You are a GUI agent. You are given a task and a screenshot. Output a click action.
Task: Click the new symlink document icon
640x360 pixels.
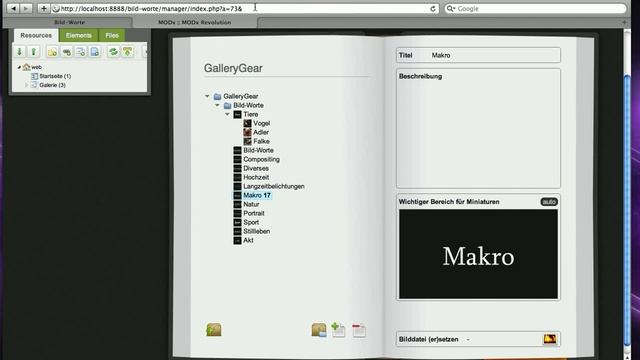[80, 52]
